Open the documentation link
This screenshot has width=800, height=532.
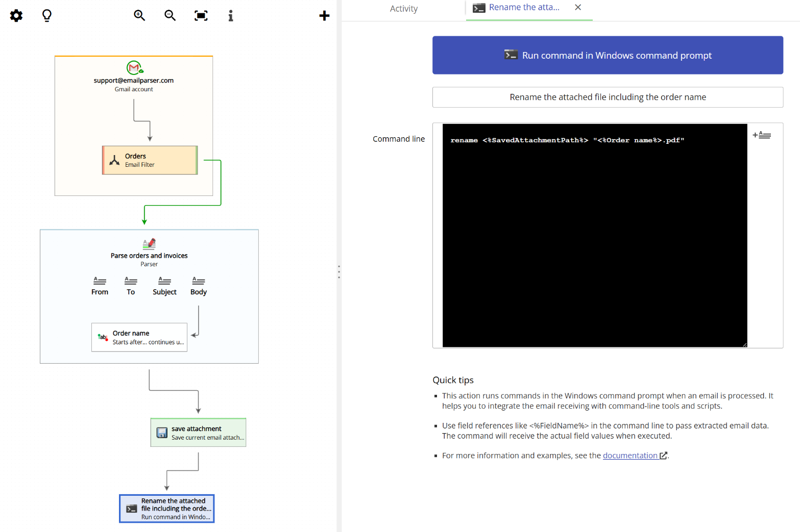pos(631,455)
